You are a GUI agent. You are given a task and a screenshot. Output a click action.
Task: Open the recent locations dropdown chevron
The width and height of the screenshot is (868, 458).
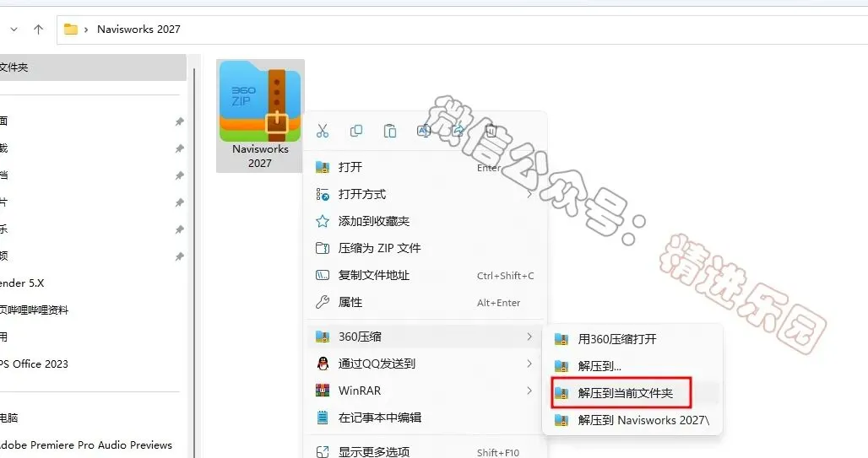(x=14, y=30)
